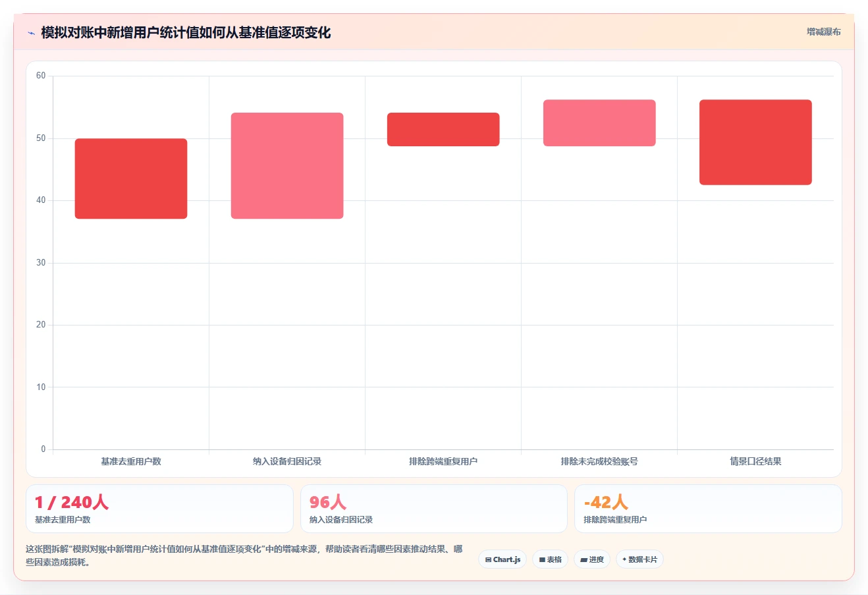Click the x-axis label 排除跨端重复用户
The image size is (868, 595).
pos(443,461)
